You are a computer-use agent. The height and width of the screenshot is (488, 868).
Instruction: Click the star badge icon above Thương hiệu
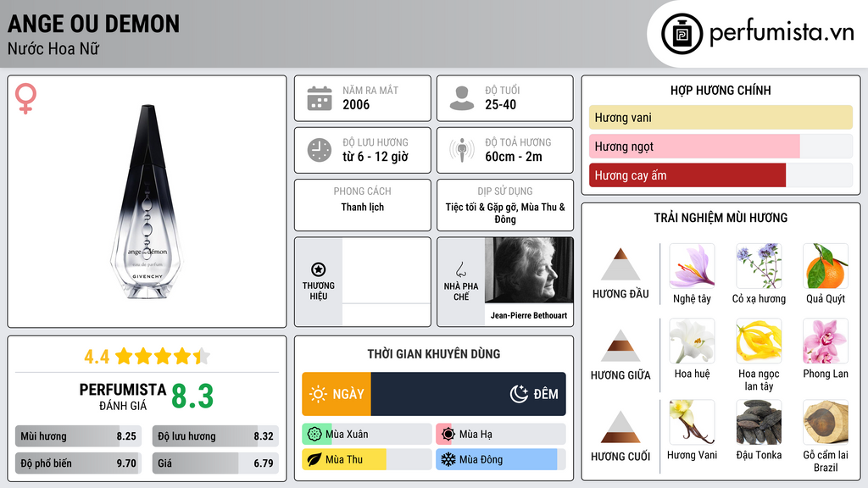[319, 269]
